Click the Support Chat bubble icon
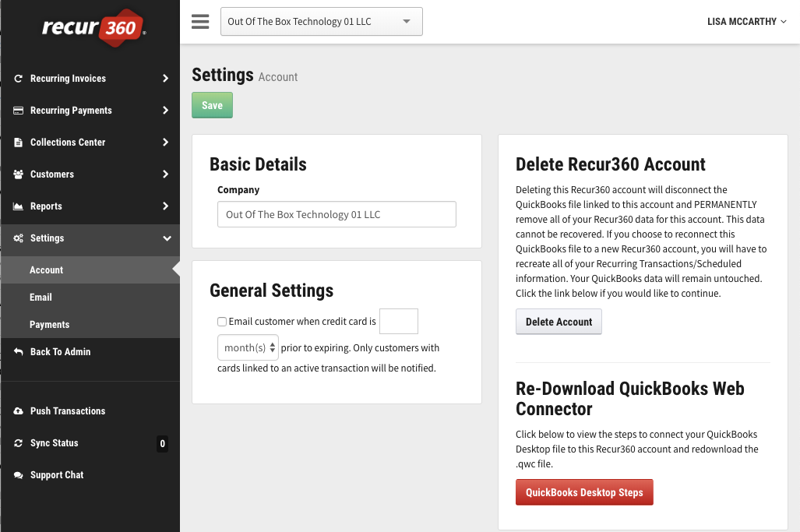Image resolution: width=800 pixels, height=532 pixels. (x=19, y=475)
